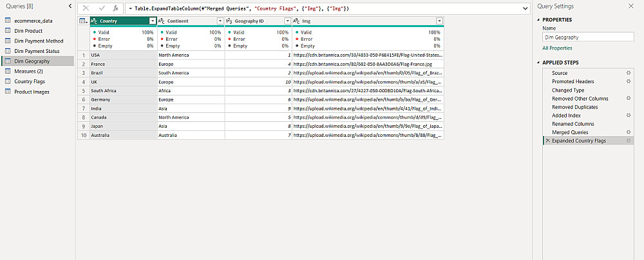The width and height of the screenshot is (644, 260).
Task: Open the Continent column filter dropdown
Action: (x=220, y=21)
